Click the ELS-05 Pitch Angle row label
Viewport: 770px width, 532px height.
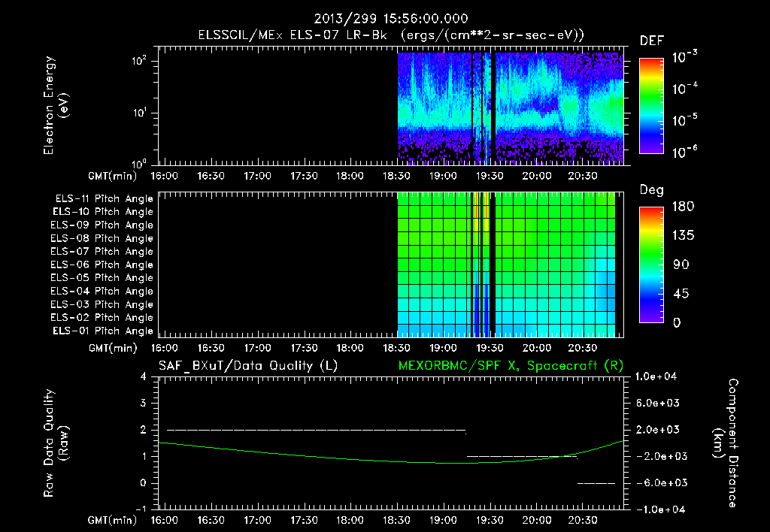coord(102,278)
